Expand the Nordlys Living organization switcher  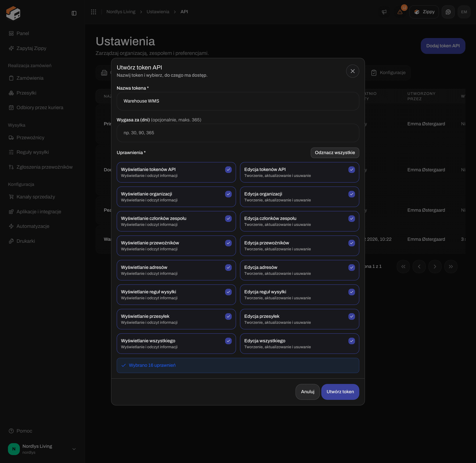point(42,449)
